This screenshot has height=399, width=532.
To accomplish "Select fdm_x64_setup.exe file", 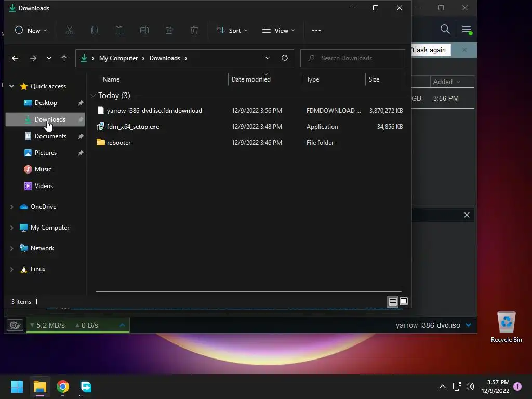I will point(250,127).
